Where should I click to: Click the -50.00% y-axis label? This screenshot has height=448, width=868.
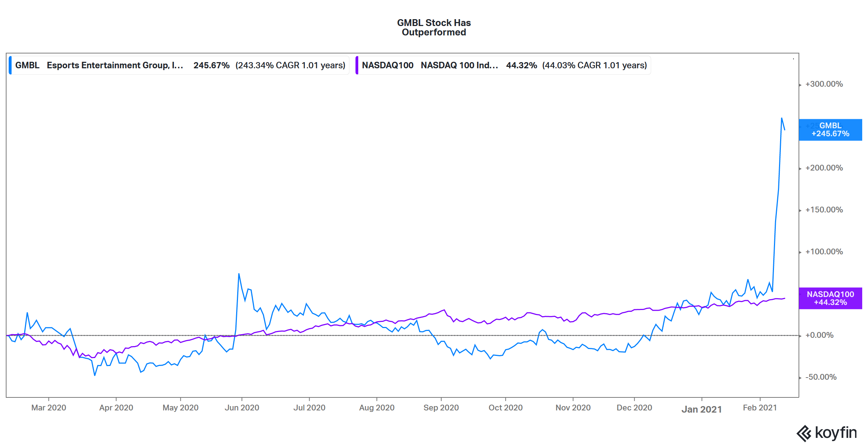coord(821,377)
